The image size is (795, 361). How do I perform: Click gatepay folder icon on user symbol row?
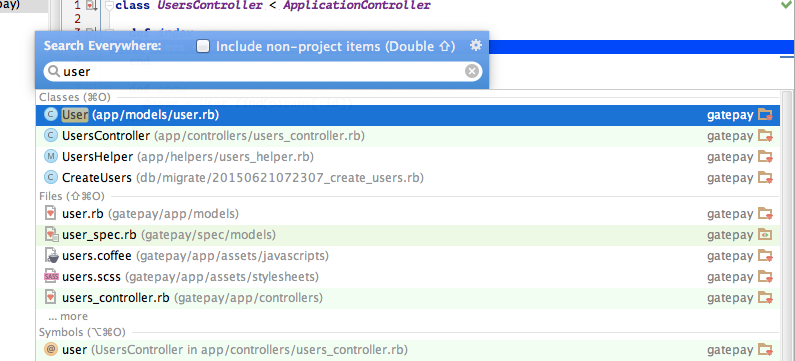(766, 350)
